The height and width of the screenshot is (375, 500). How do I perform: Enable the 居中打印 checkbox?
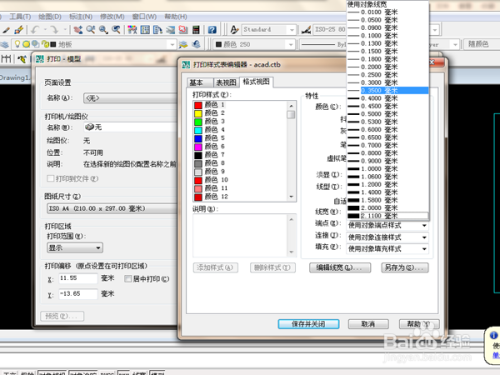click(x=128, y=279)
